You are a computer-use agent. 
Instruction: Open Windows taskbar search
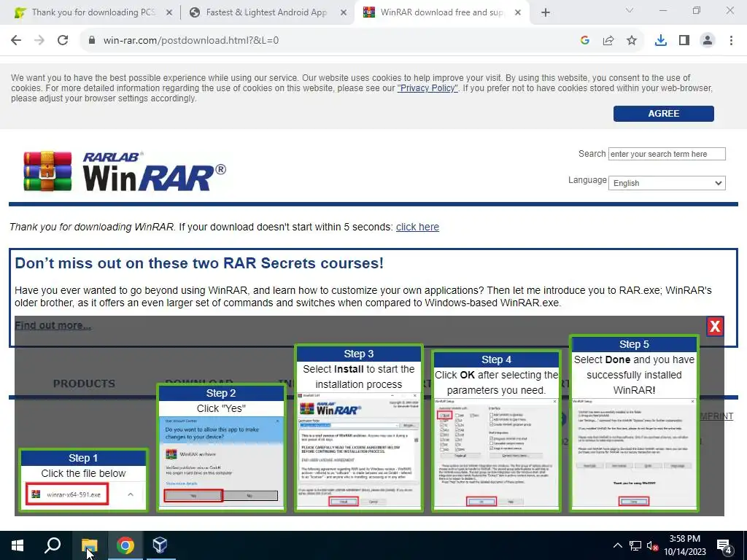(53, 545)
